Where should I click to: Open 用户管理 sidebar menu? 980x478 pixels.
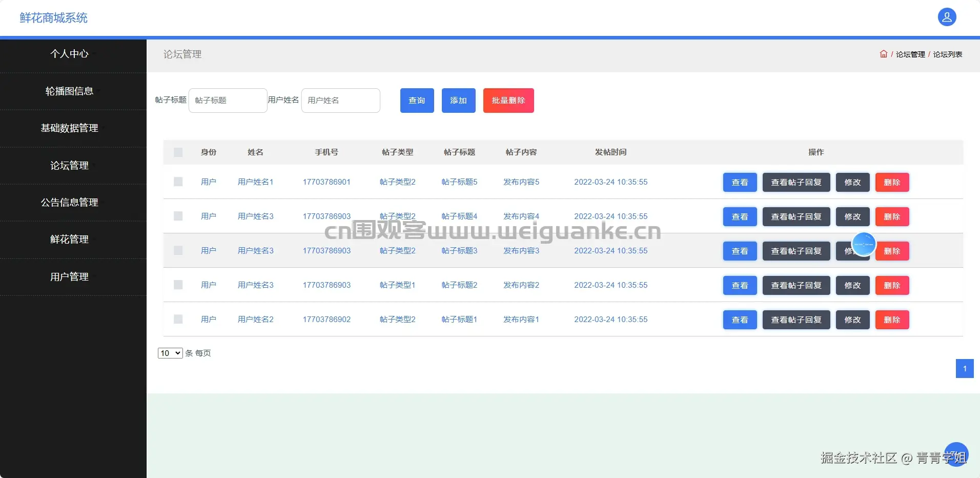pos(69,277)
